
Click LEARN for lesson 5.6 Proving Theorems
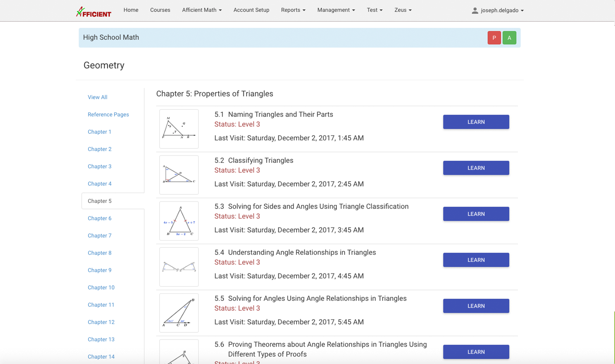[x=476, y=352]
